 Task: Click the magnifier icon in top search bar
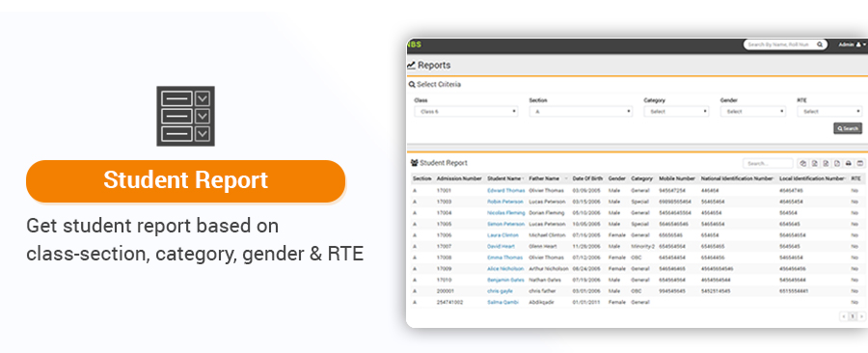[820, 44]
